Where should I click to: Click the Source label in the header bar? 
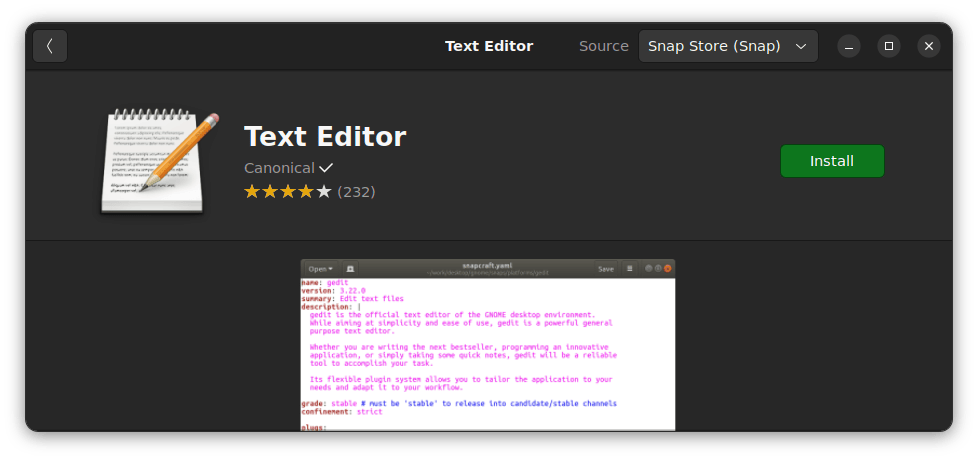604,46
